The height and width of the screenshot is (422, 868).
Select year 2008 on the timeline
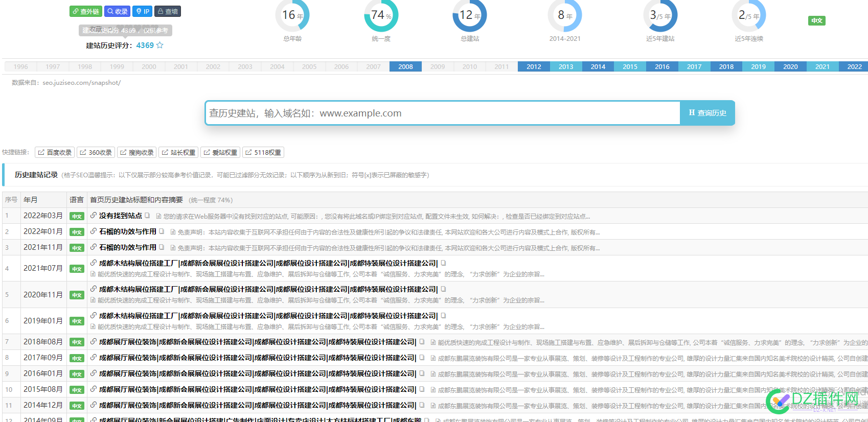(x=405, y=66)
